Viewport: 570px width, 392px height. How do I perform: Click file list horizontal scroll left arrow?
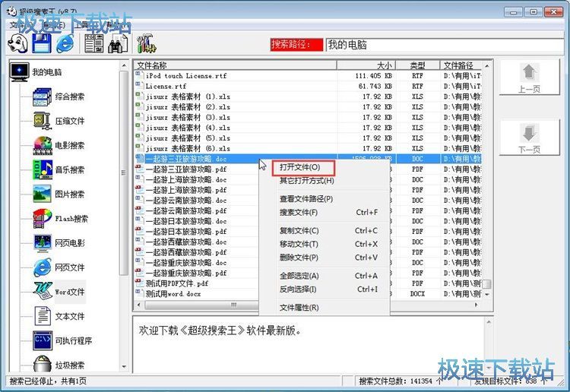click(x=138, y=305)
